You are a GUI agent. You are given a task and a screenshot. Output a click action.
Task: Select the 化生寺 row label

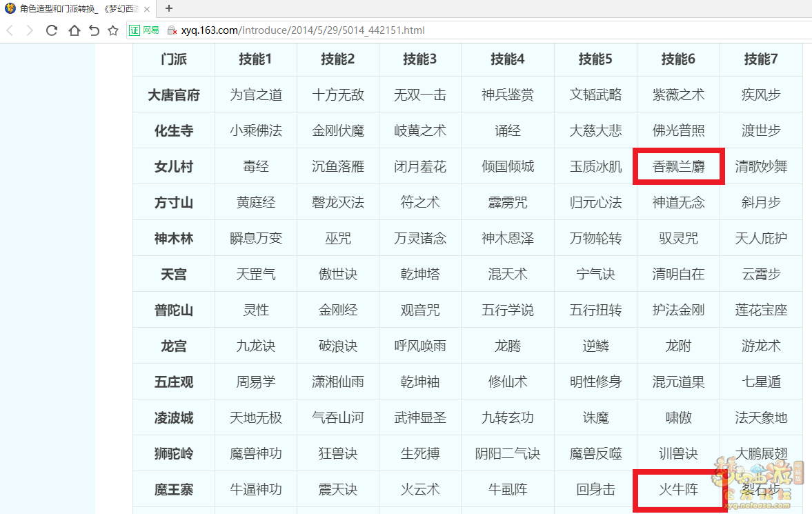[174, 130]
